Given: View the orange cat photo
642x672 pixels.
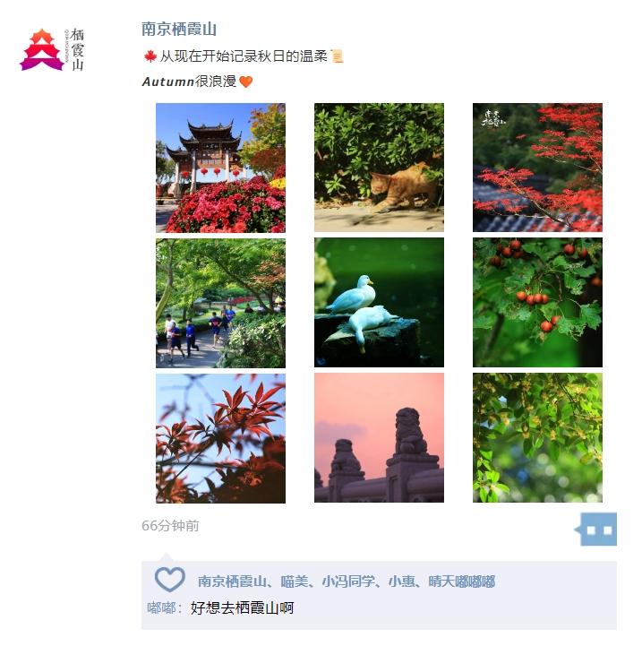Looking at the screenshot, I should tap(379, 168).
